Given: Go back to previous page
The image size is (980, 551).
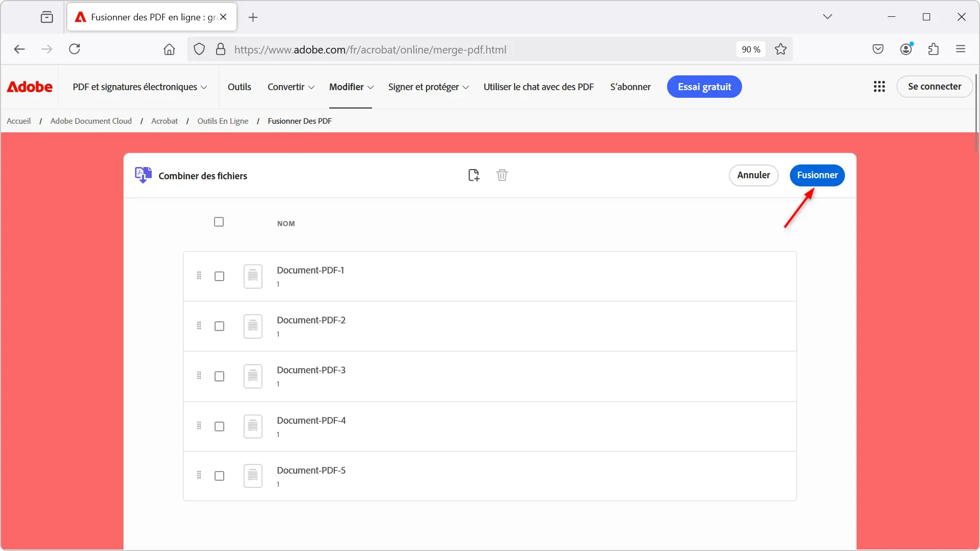Looking at the screenshot, I should click(19, 49).
